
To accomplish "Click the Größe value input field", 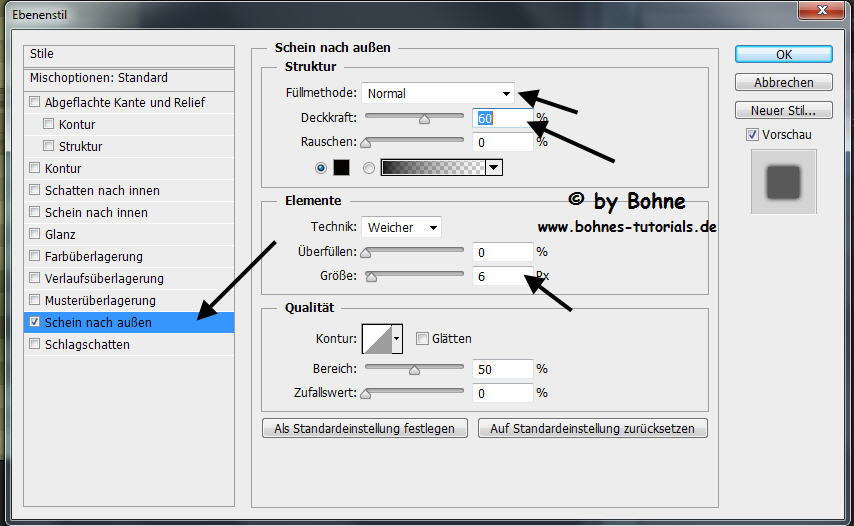I will tap(500, 276).
